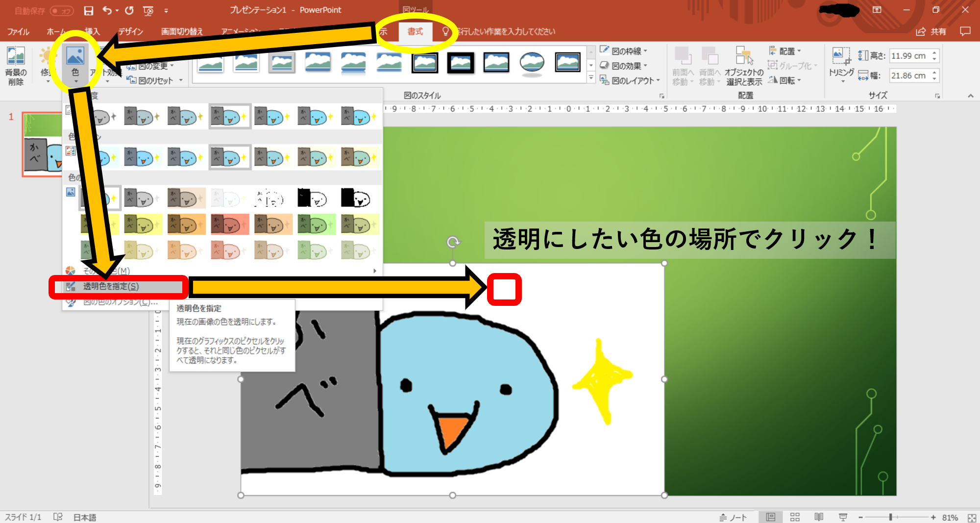Click the spell check book icon in status bar
This screenshot has width=980, height=523.
pos(58,517)
